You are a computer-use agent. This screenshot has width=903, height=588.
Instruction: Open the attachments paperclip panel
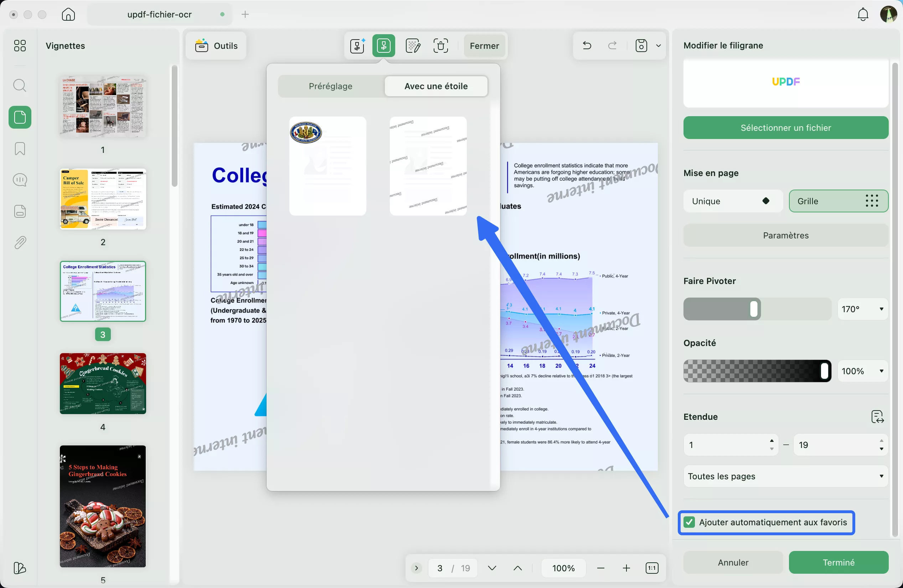(20, 242)
